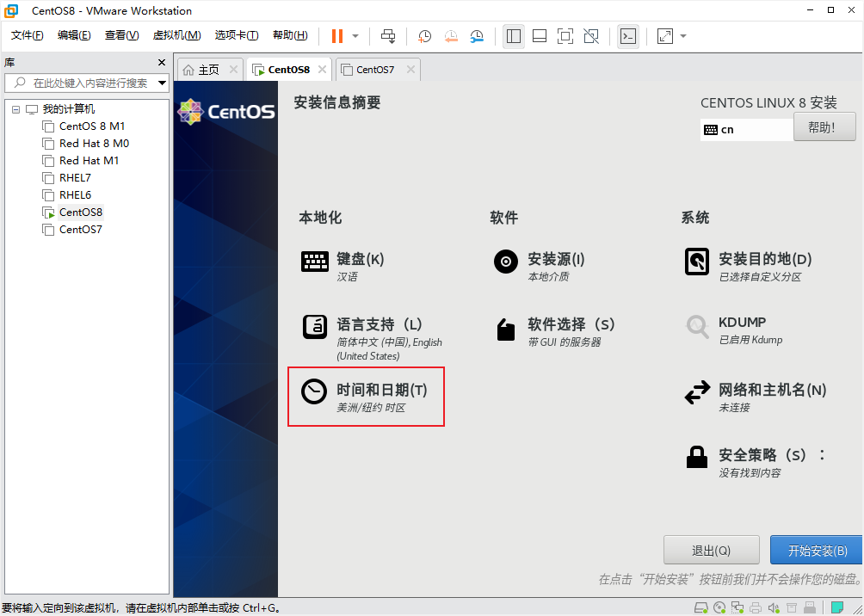This screenshot has height=616, width=864.
Task: Open the 语言支持(L) settings
Action: [x=372, y=338]
